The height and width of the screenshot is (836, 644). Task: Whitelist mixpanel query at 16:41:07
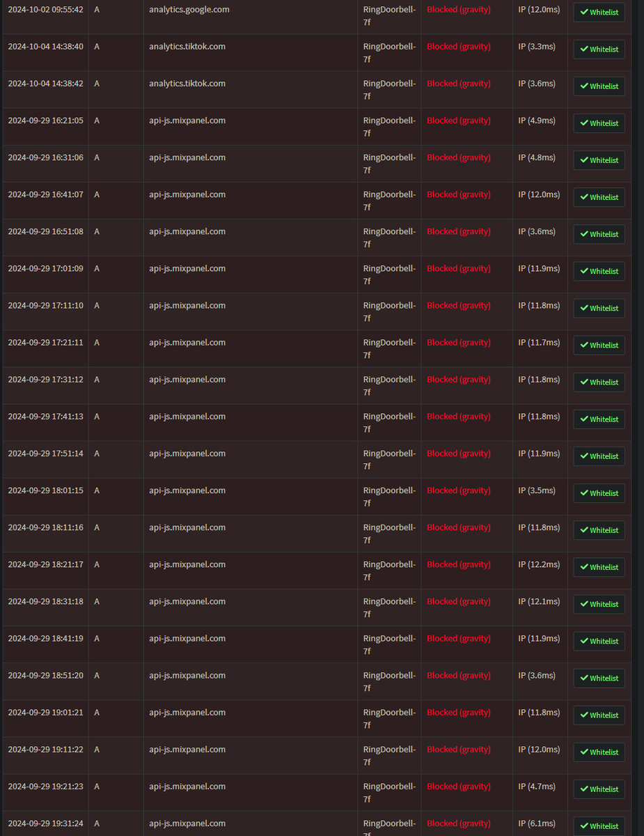[x=599, y=197]
